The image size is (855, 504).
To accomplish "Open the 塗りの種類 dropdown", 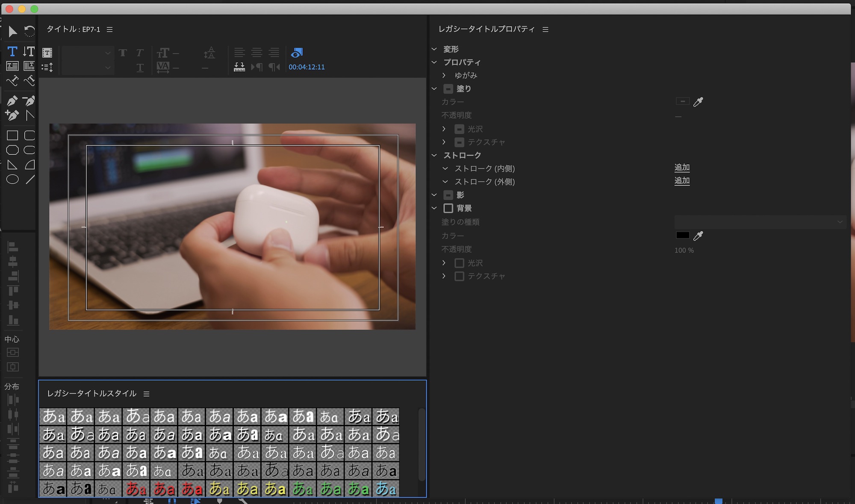I will (760, 222).
